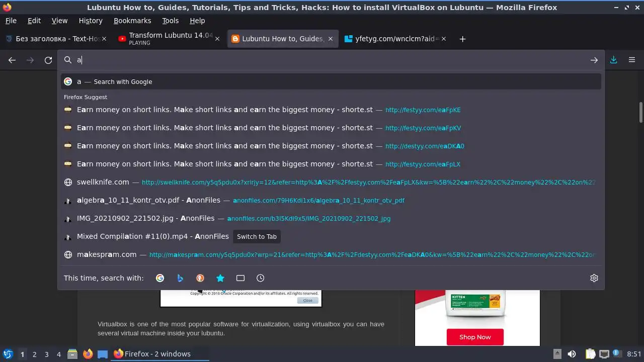Click the page vertical scrollbar thumb
The height and width of the screenshot is (362, 644).
[x=641, y=112]
